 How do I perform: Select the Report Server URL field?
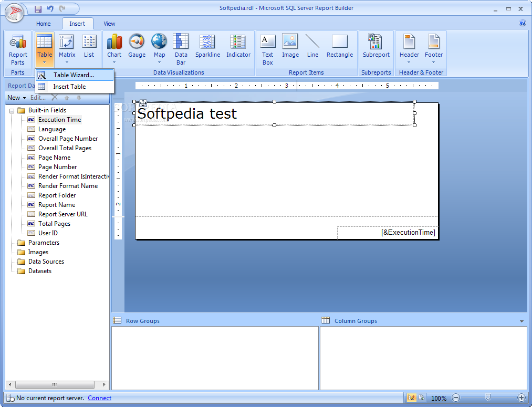[x=63, y=214]
